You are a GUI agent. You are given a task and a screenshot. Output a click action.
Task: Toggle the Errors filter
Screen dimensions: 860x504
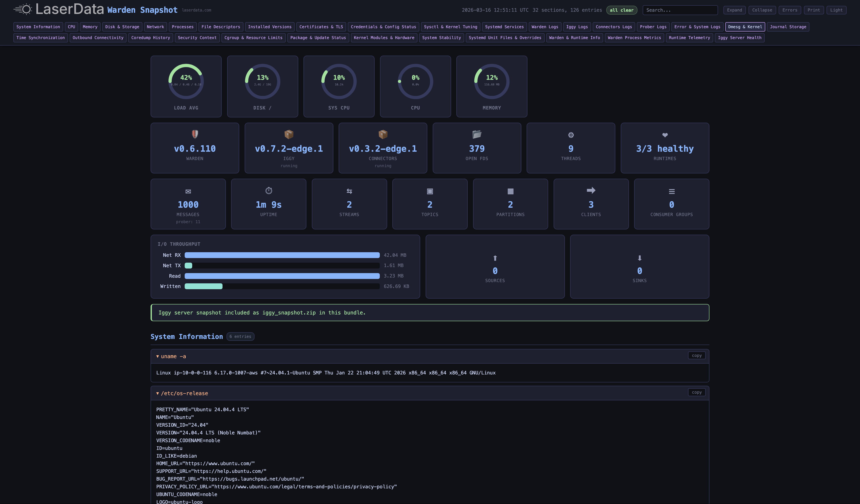point(790,10)
